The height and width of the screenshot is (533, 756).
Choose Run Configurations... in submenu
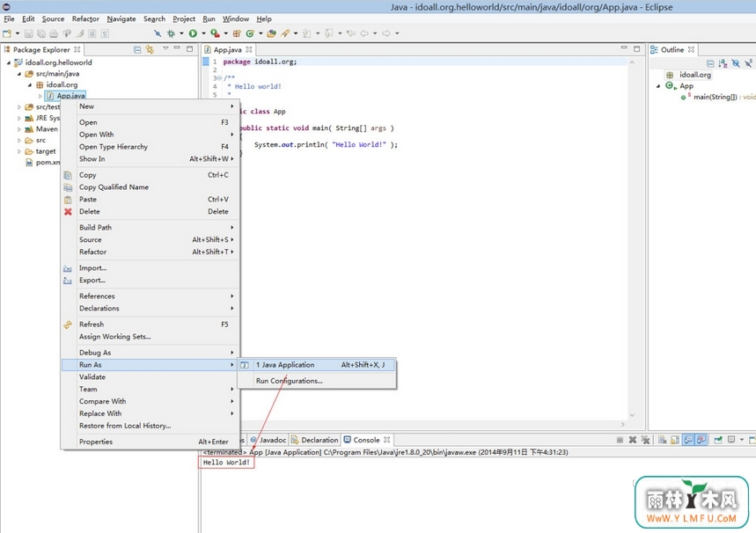(317, 381)
